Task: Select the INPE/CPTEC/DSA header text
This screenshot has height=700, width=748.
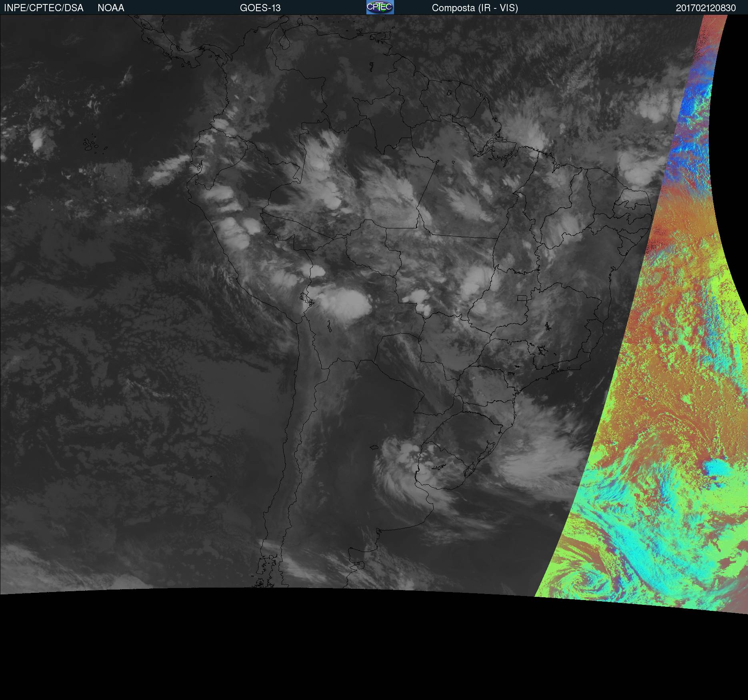Action: tap(44, 8)
